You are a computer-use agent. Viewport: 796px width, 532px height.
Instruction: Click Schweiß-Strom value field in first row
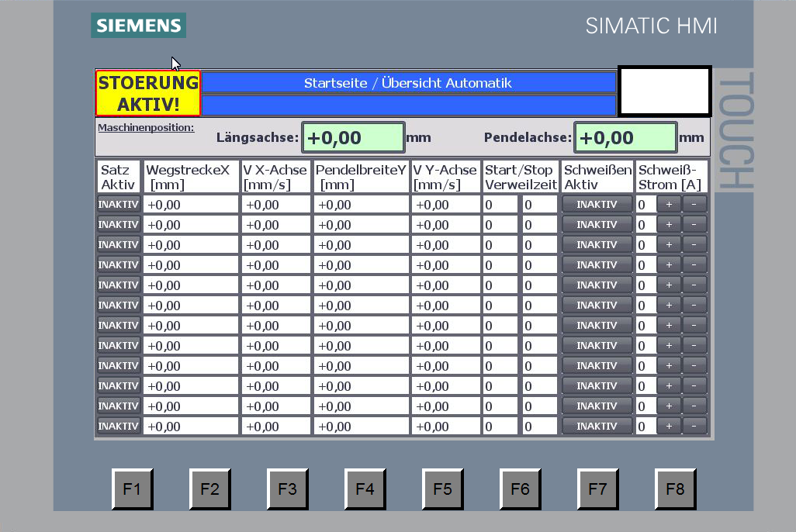point(645,204)
